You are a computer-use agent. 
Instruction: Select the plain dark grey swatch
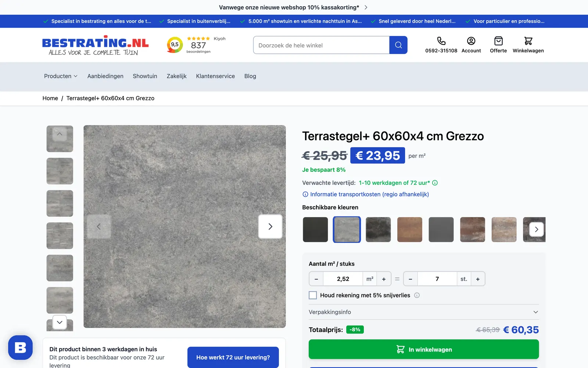tap(441, 230)
